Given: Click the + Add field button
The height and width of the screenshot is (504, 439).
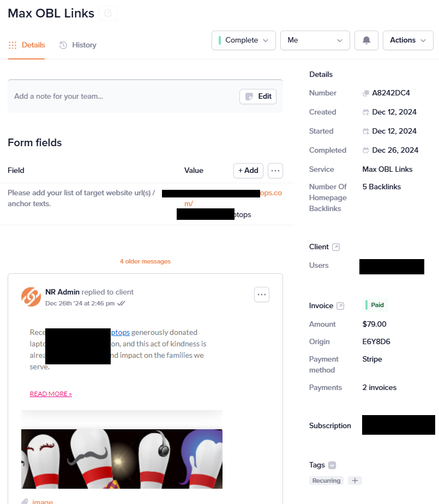Looking at the screenshot, I should [x=248, y=171].
